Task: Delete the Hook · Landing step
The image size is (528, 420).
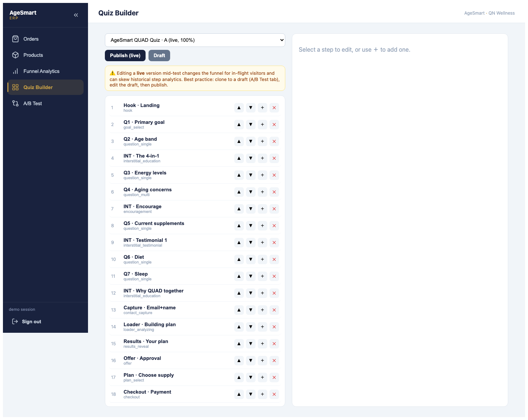Action: (274, 108)
